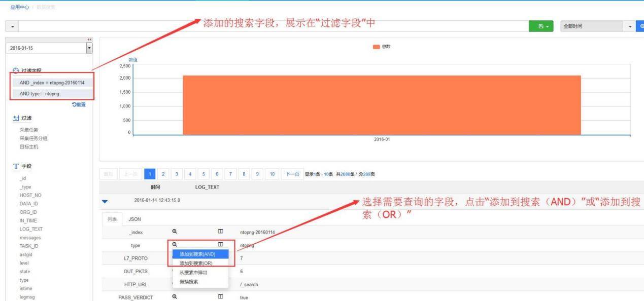Image resolution: width=644 pixels, height=301 pixels.
Task: Select 添加到搜索(OR) from the context menu
Action: click(x=196, y=263)
